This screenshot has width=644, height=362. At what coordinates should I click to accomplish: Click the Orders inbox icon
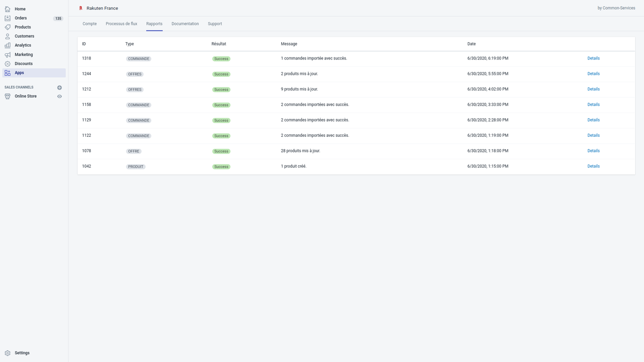pos(8,18)
